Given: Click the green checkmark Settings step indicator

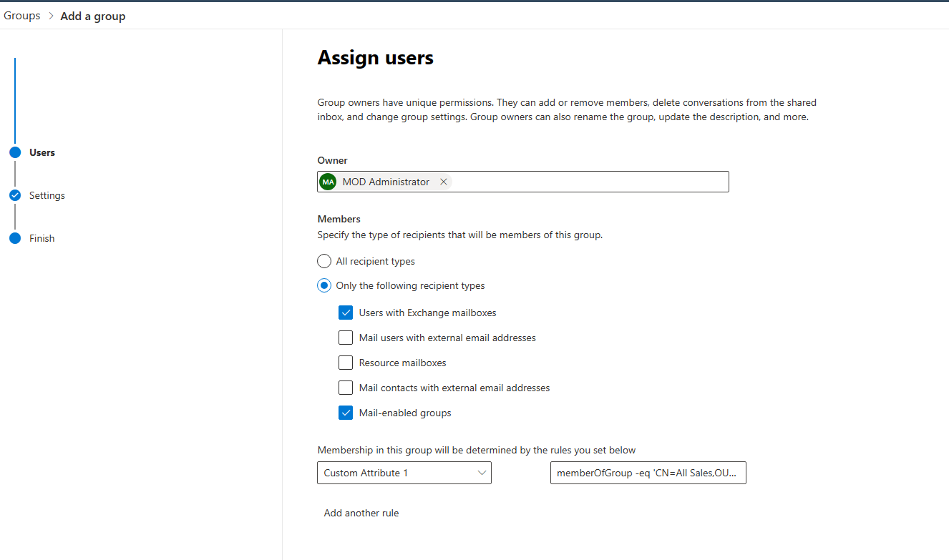Looking at the screenshot, I should (x=15, y=195).
